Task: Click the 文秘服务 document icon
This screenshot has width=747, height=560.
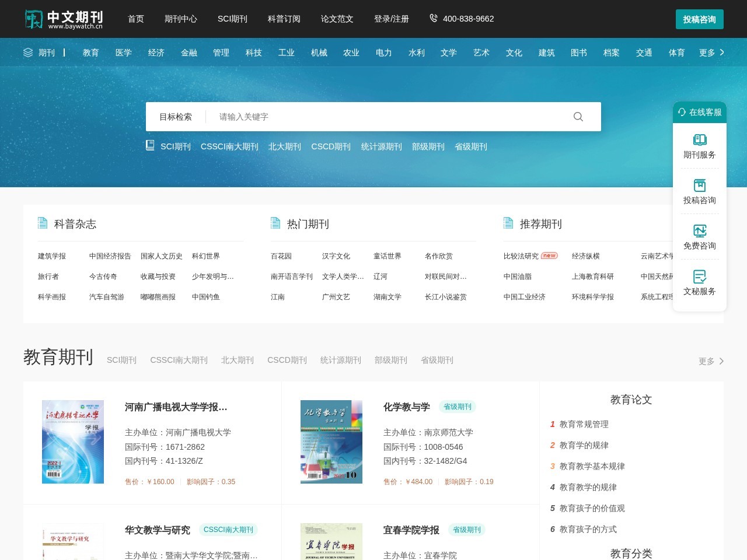Action: tap(699, 277)
